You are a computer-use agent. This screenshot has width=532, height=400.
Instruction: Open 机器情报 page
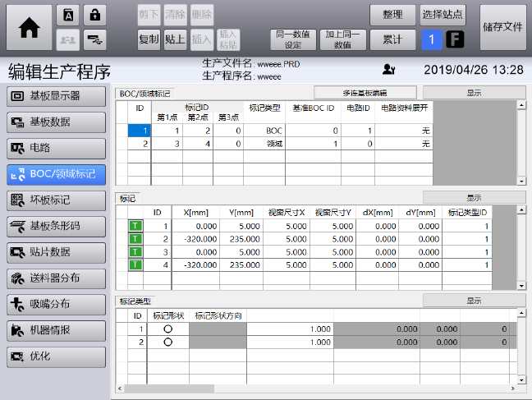(57, 330)
